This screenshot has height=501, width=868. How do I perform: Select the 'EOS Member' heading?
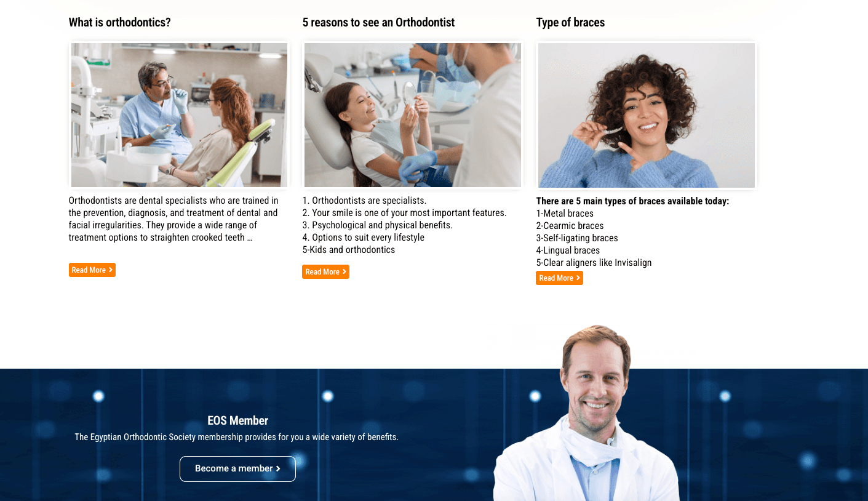[x=237, y=421]
